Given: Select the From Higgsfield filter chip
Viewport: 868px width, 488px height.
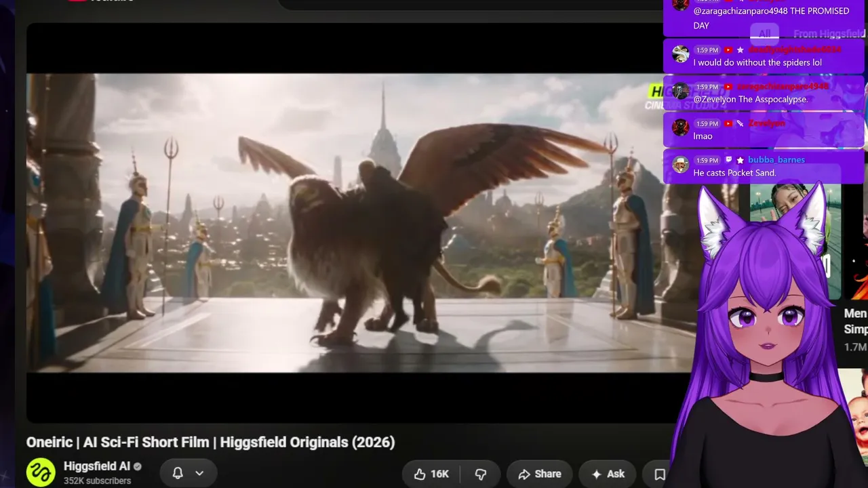Looking at the screenshot, I should (828, 34).
